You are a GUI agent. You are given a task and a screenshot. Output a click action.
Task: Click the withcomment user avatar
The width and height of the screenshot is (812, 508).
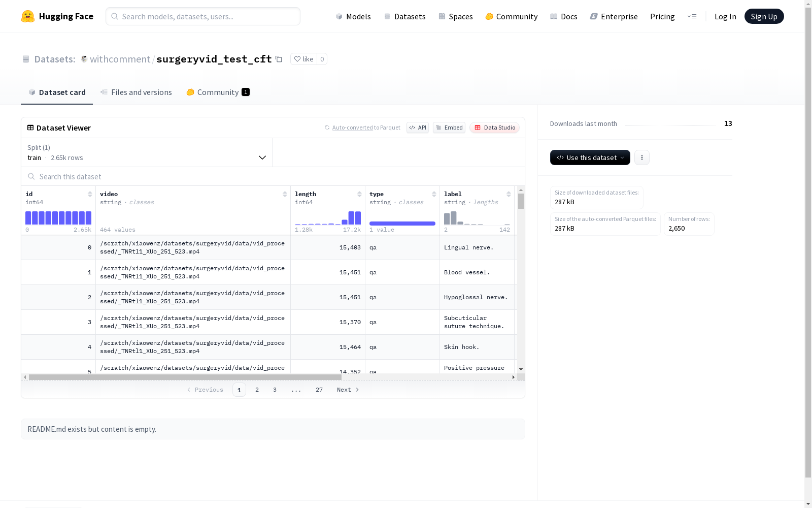pos(84,59)
